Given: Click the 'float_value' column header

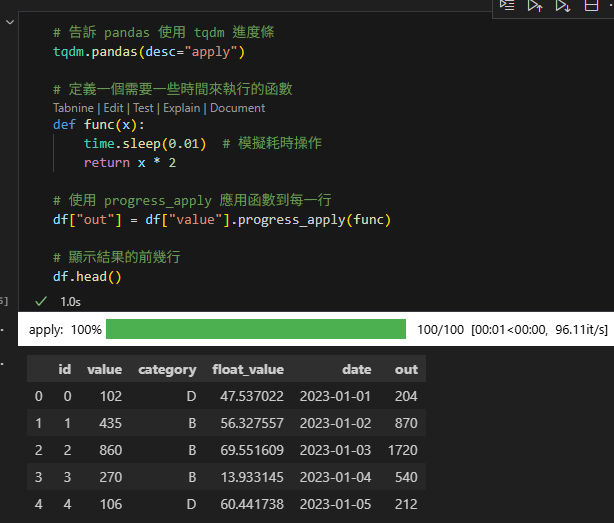Looking at the screenshot, I should click(x=248, y=369).
